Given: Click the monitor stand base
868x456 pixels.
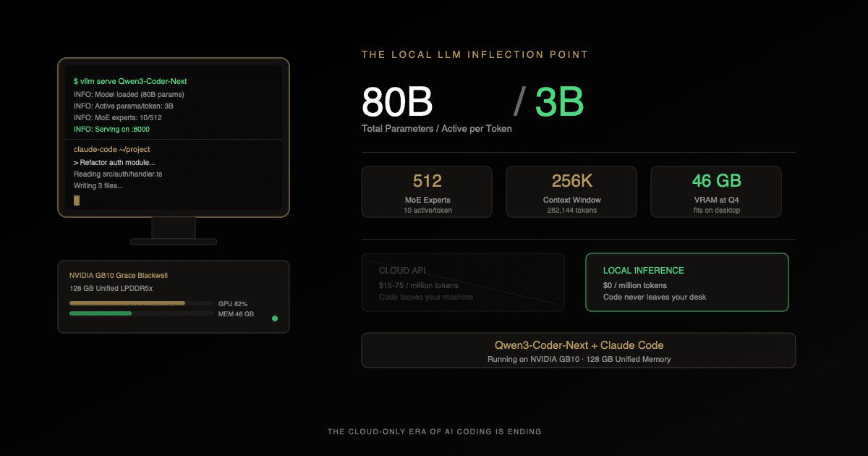Looking at the screenshot, I should [x=174, y=241].
